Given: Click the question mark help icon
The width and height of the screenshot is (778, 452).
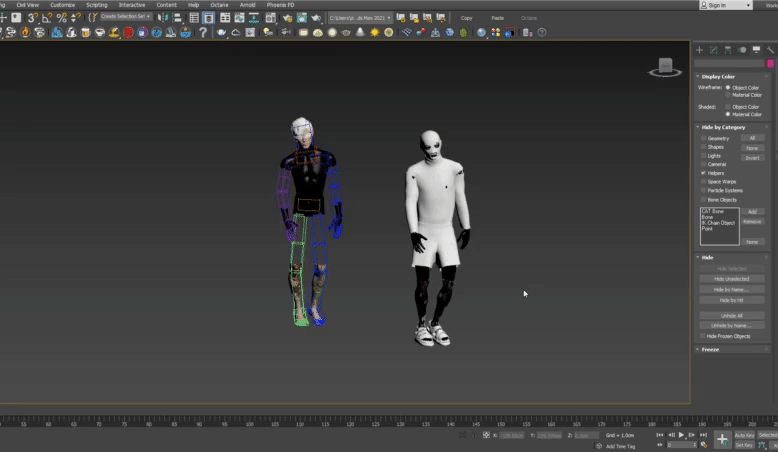Looking at the screenshot, I should (203, 32).
